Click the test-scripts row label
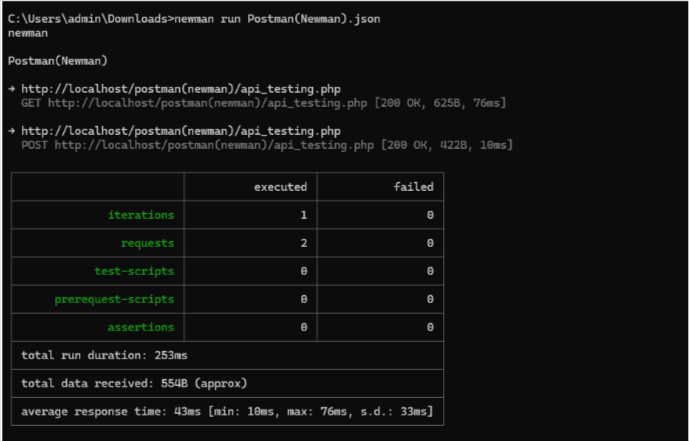 (x=134, y=271)
